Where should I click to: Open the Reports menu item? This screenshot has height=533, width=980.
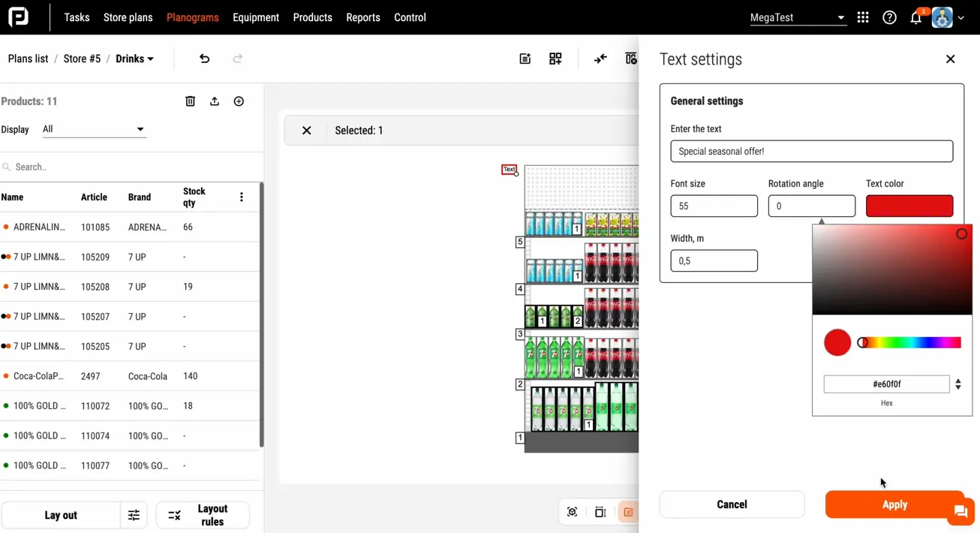(362, 17)
